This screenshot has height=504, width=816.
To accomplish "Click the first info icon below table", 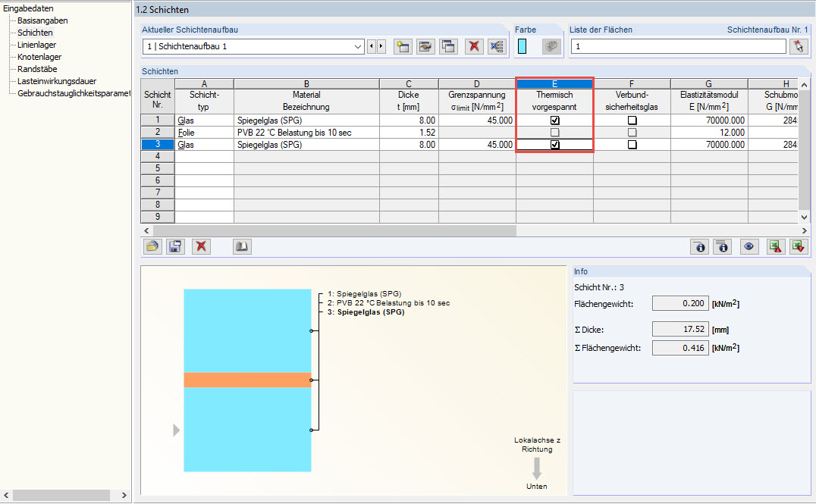I will (x=699, y=246).
